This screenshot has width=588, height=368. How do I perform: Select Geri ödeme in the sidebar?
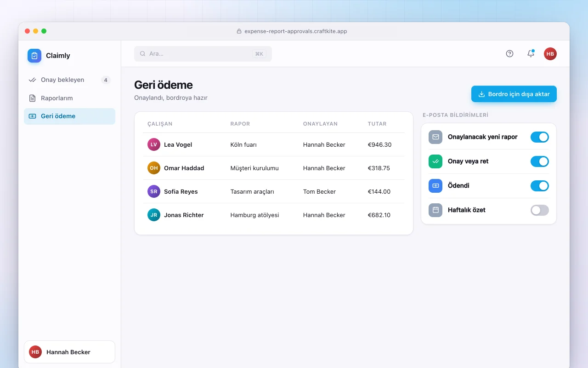69,116
